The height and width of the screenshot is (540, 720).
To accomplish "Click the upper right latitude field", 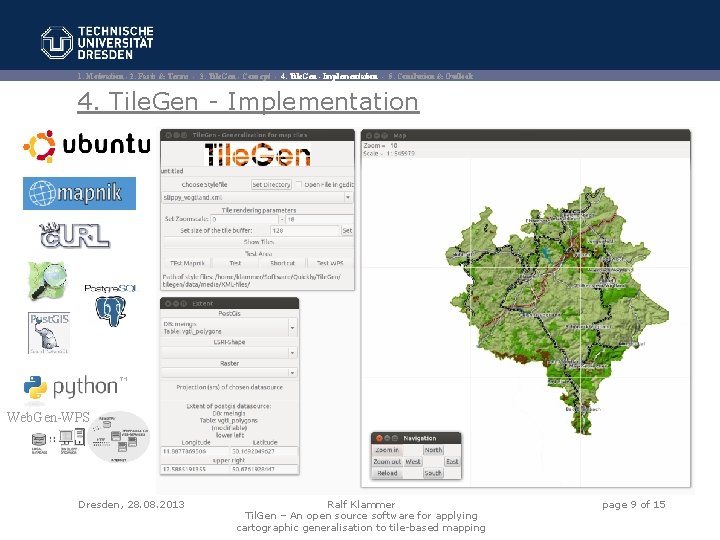I will (264, 469).
